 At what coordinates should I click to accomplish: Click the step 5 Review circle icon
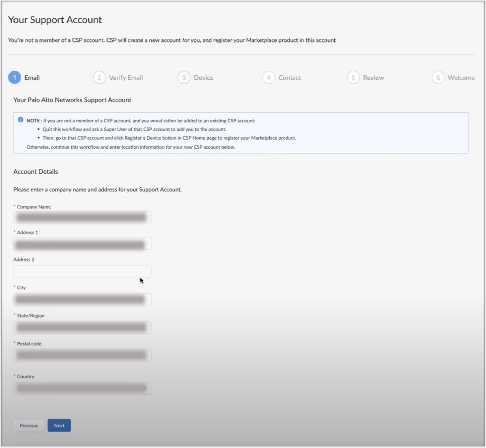point(353,77)
